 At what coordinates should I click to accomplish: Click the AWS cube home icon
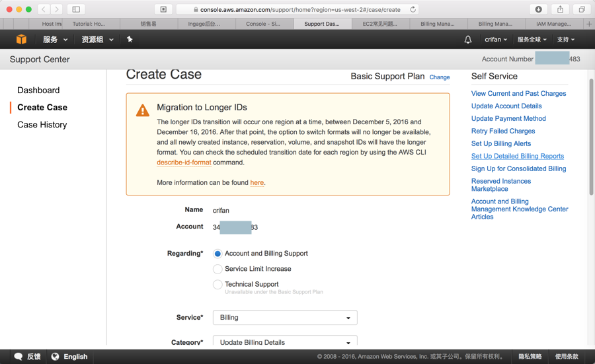[21, 40]
